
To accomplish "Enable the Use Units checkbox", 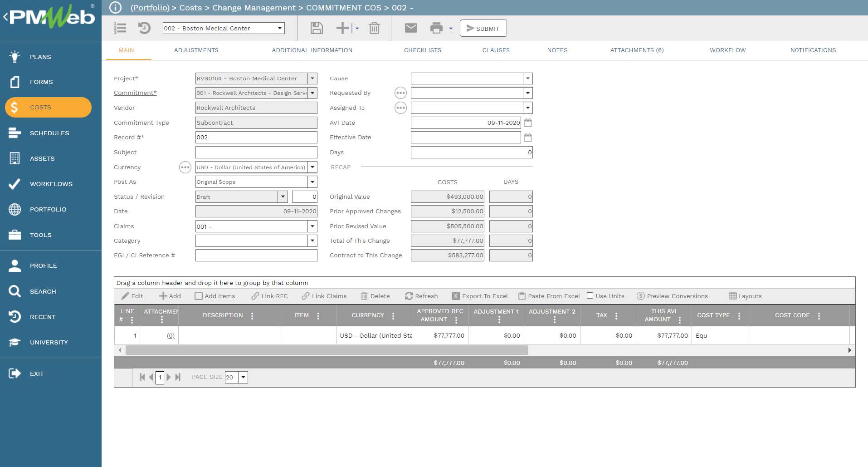I will [590, 296].
